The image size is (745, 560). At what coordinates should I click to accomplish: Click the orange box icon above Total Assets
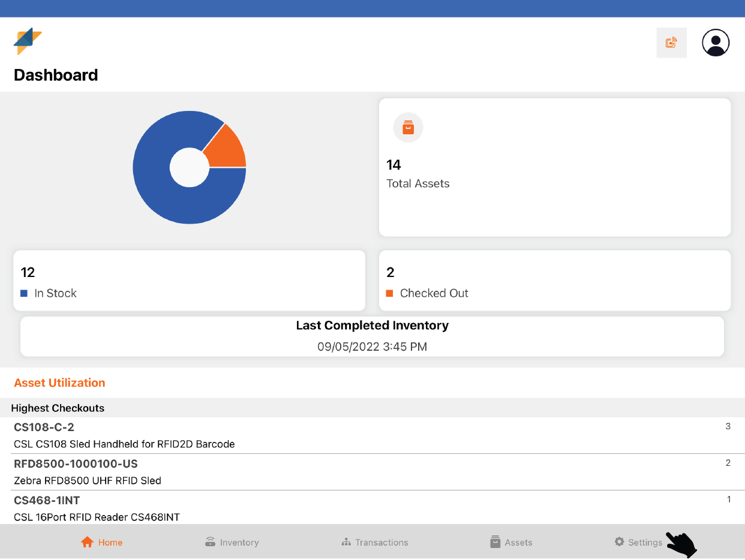coord(408,128)
